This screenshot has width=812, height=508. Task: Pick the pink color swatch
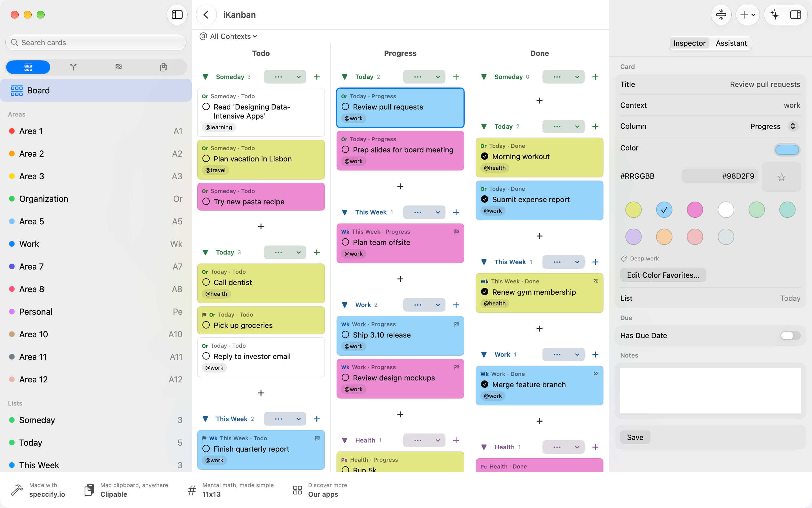[x=694, y=210]
